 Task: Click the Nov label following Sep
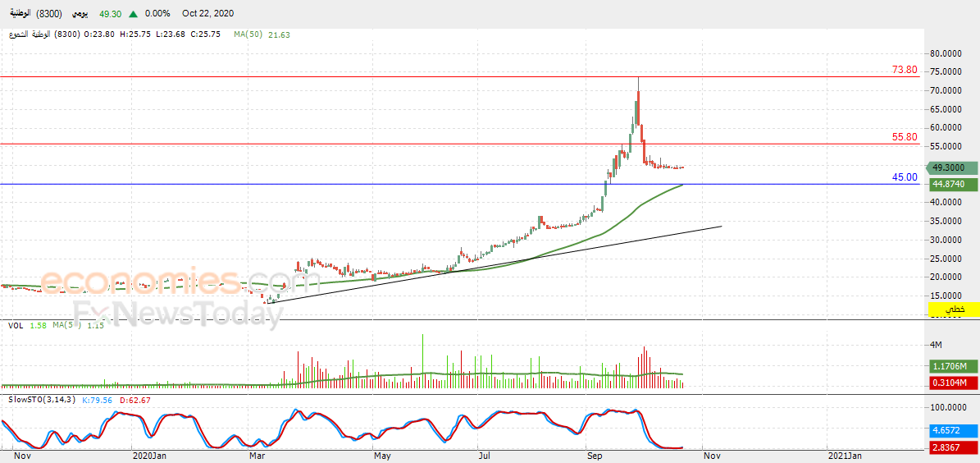coord(710,456)
